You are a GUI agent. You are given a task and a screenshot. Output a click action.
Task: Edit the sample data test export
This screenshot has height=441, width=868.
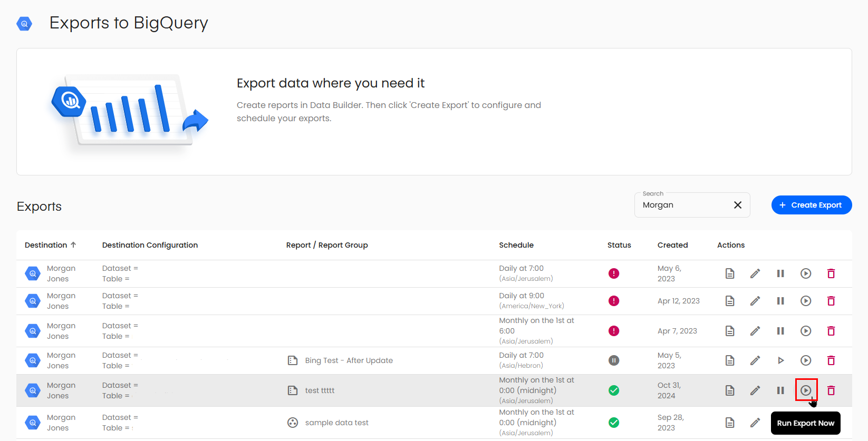(x=755, y=423)
